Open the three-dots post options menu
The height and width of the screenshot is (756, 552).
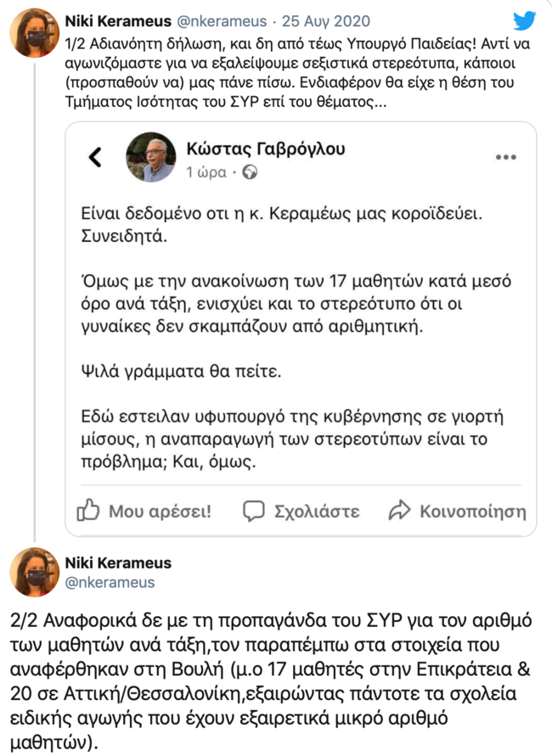[x=506, y=157]
